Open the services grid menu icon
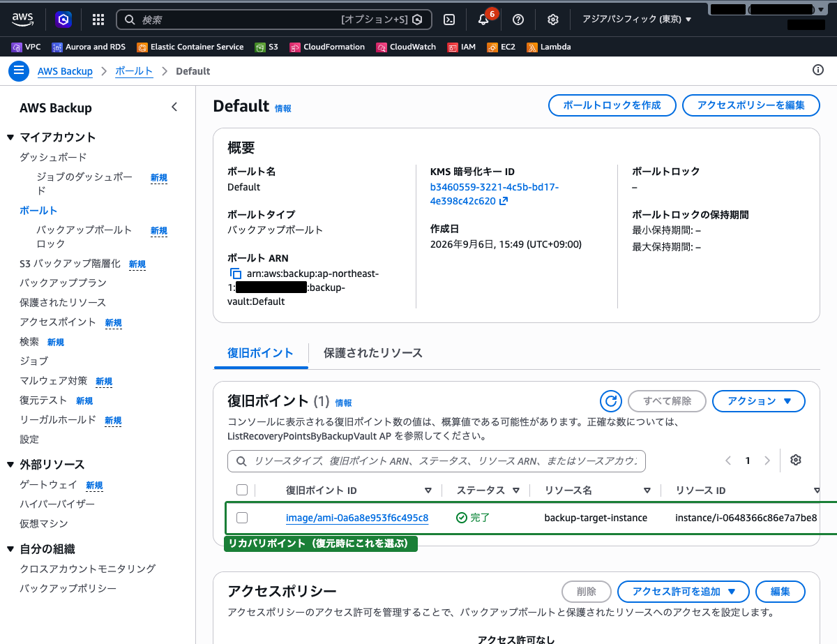This screenshot has height=644, width=837. click(x=98, y=20)
